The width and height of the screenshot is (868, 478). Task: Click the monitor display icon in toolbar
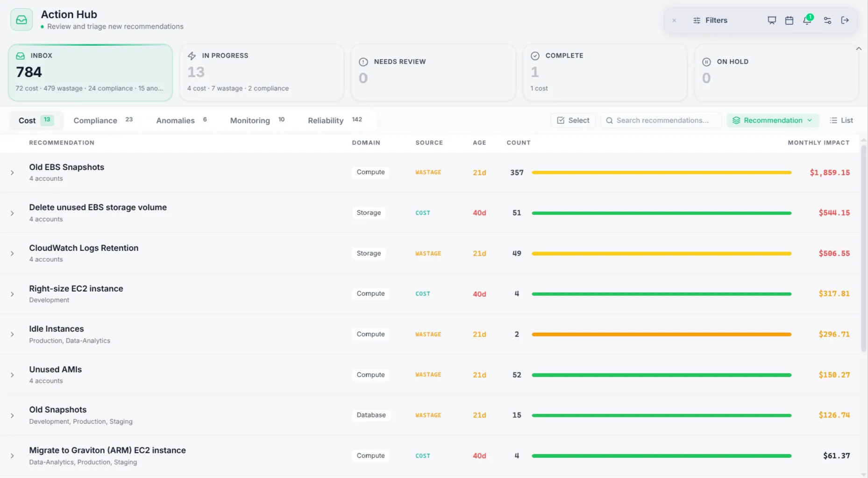click(772, 21)
